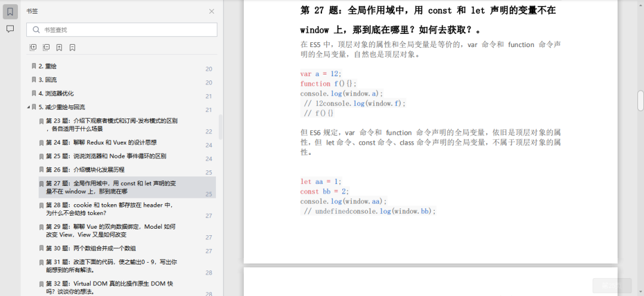Click code line 'var a = 12;'
Image resolution: width=644 pixels, height=296 pixels.
321,74
